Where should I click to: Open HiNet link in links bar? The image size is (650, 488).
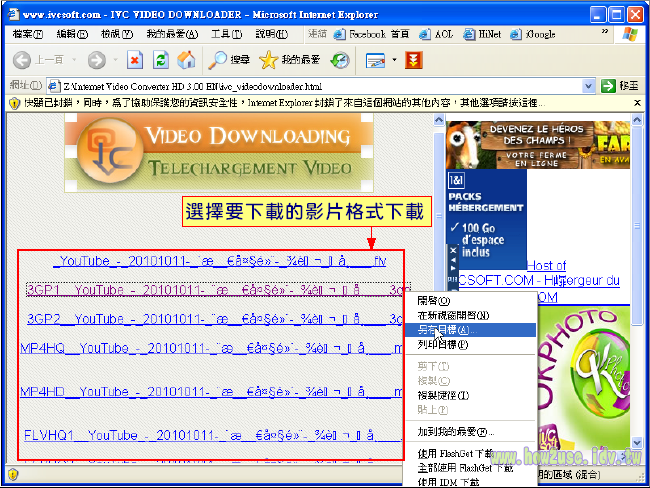[x=482, y=34]
